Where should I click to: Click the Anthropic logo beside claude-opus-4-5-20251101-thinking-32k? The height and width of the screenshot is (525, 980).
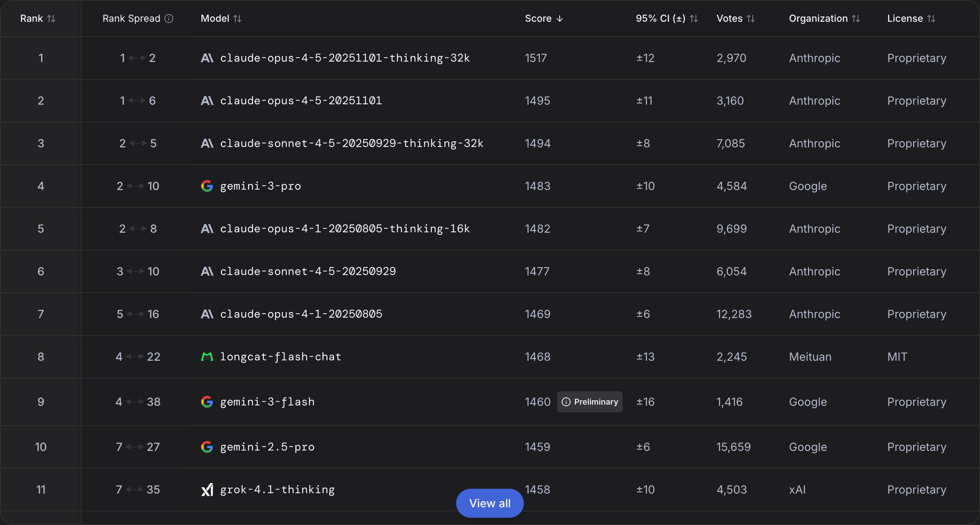click(207, 58)
